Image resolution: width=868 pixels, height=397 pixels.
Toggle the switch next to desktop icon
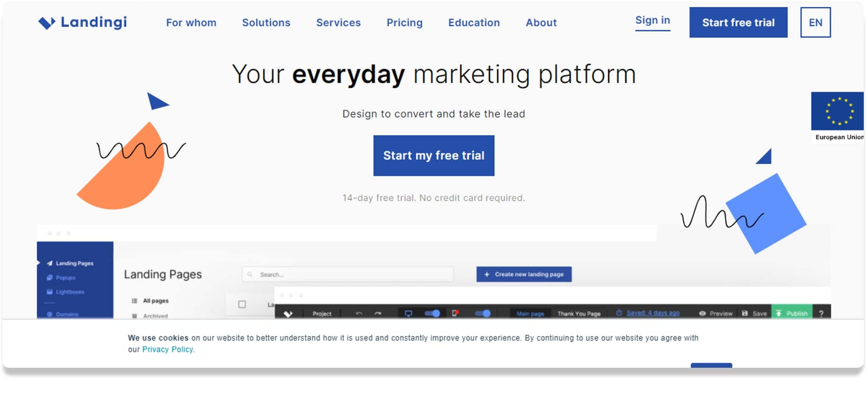(432, 313)
